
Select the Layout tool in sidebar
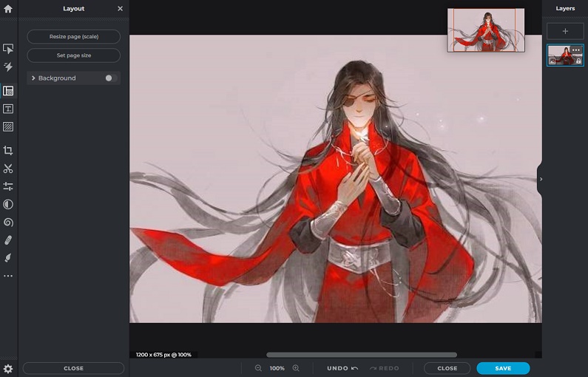[8, 91]
